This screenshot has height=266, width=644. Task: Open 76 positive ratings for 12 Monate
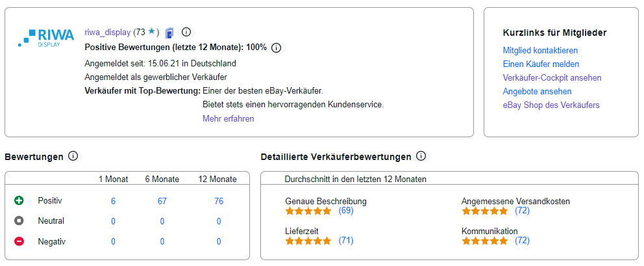click(219, 201)
